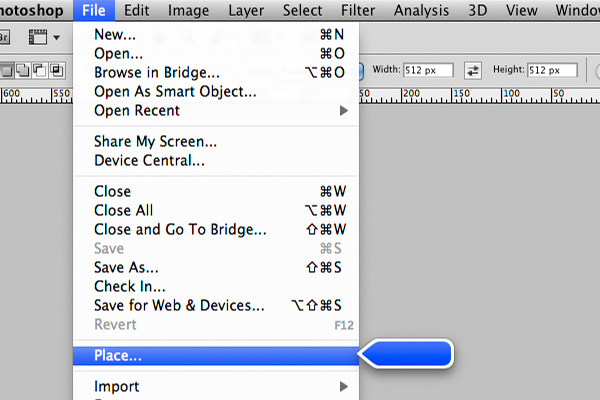Screen dimensions: 600x400
Task: Open the dropdown arrow beside the filmstrip icon
Action: (x=57, y=38)
